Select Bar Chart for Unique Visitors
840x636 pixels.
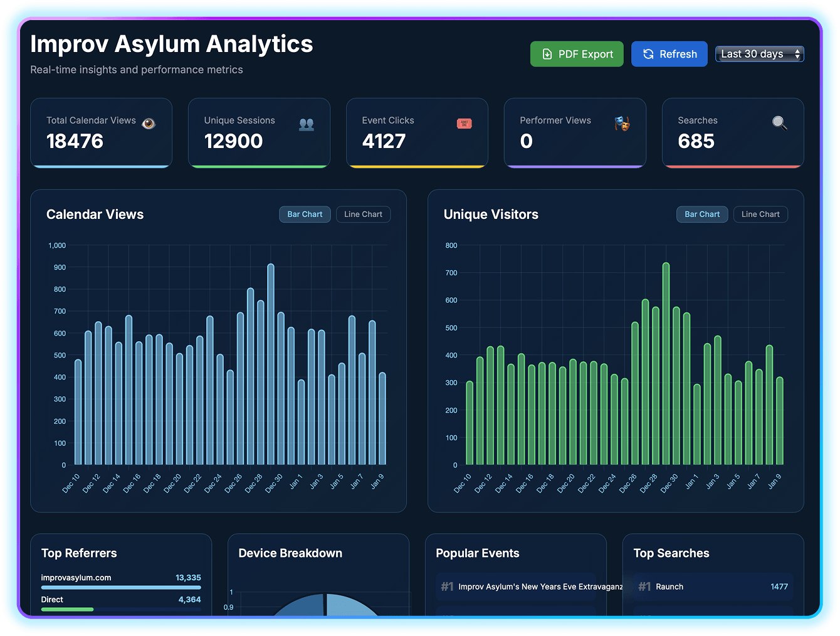(702, 215)
